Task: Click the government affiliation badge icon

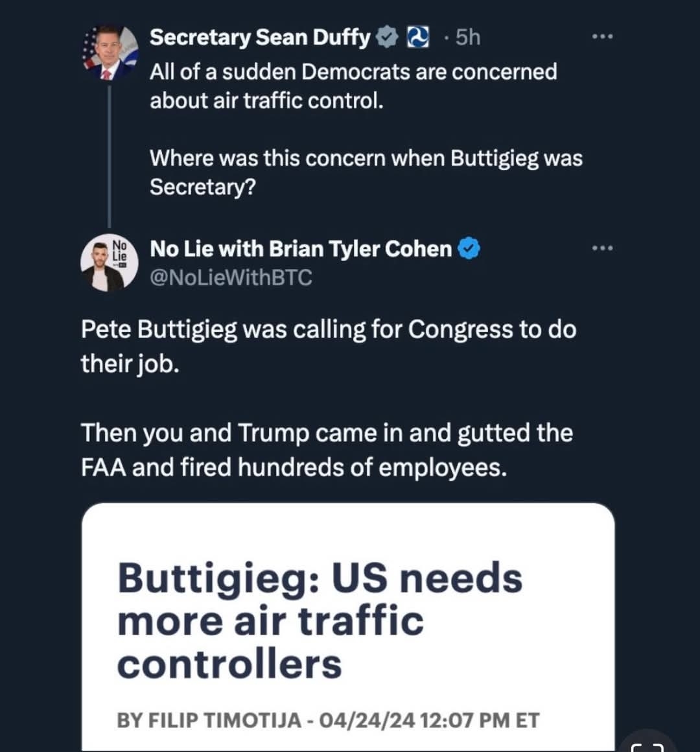Action: (x=418, y=38)
